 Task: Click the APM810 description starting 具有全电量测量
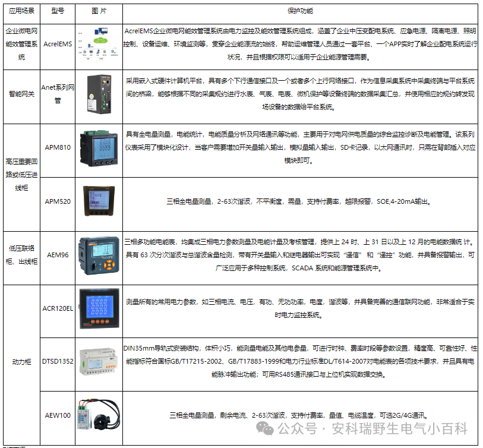[300, 147]
